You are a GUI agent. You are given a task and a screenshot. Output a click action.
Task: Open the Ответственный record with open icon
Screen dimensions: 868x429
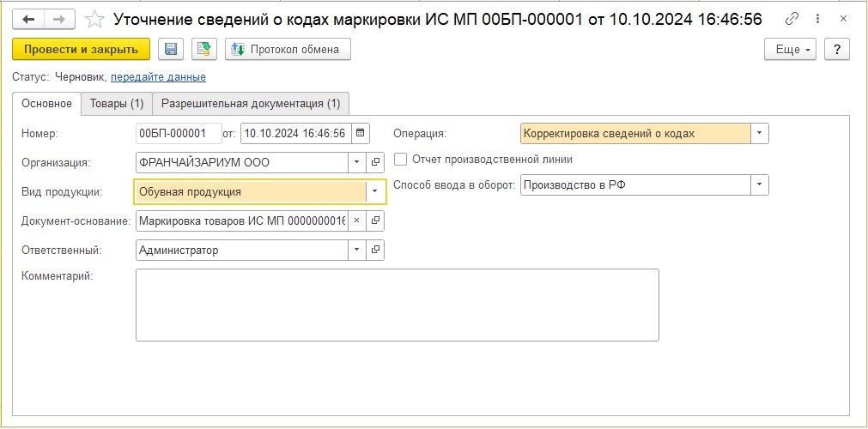(375, 250)
